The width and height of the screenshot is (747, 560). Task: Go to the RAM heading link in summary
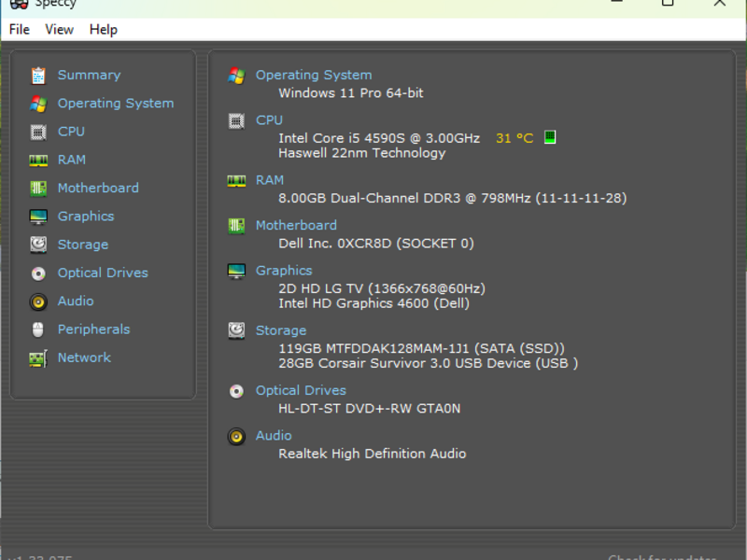coord(270,180)
